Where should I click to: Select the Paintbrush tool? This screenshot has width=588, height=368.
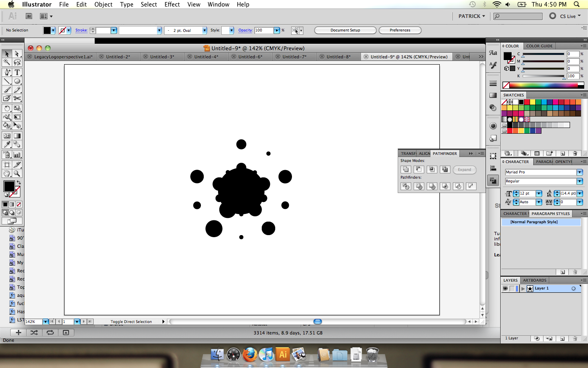(7, 90)
